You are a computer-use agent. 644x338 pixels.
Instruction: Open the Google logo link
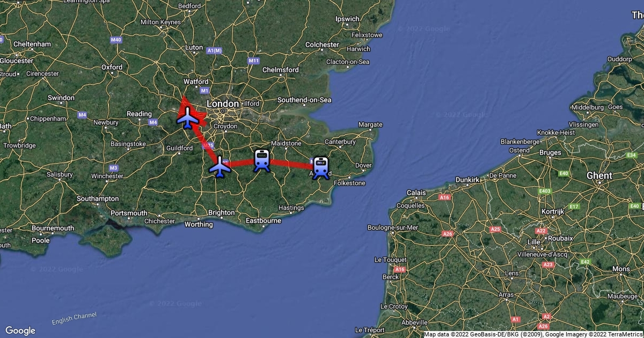tap(20, 330)
